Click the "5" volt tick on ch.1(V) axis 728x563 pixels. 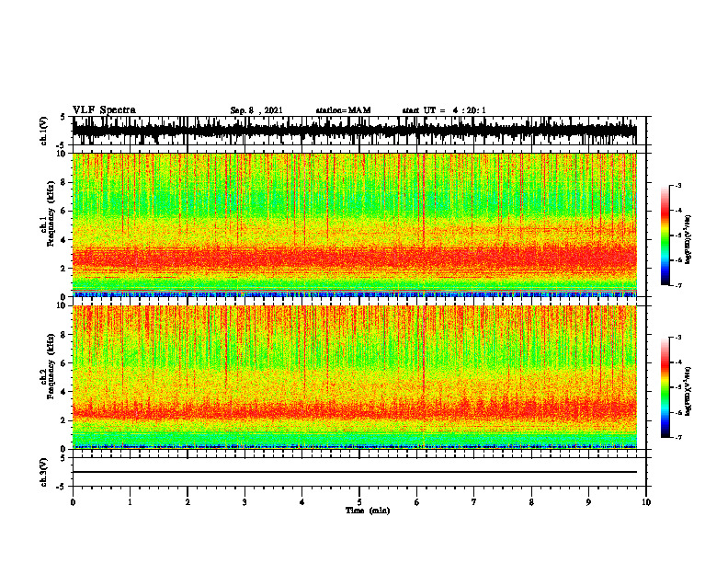[63, 118]
